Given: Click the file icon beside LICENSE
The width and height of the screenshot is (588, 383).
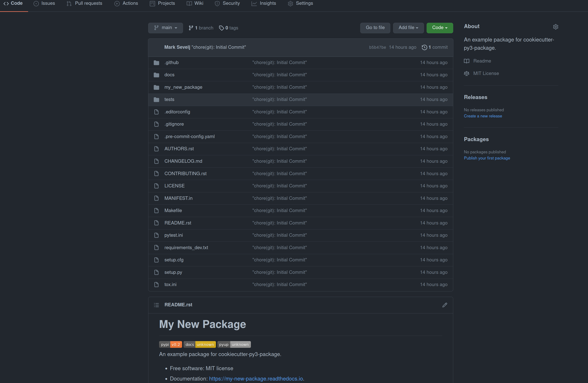Looking at the screenshot, I should click(x=156, y=186).
